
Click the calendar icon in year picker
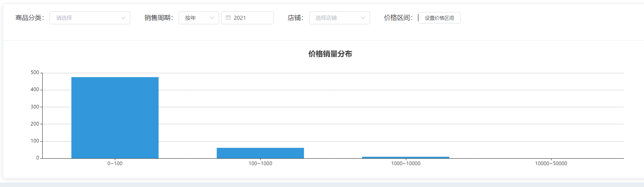click(x=228, y=18)
